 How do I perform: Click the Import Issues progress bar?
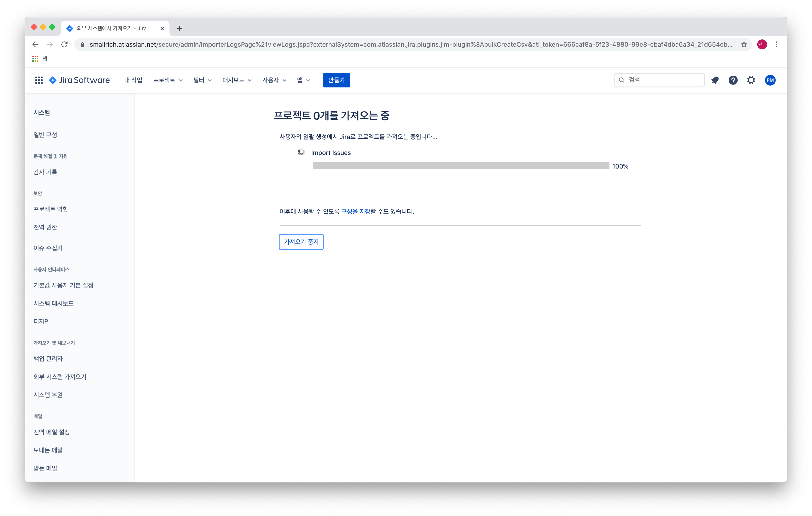point(461,166)
